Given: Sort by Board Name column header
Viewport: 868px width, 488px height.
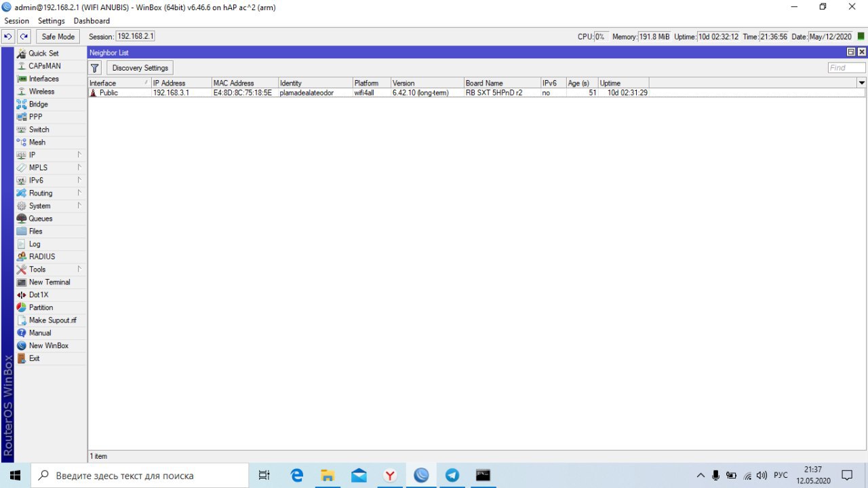Looking at the screenshot, I should (502, 83).
